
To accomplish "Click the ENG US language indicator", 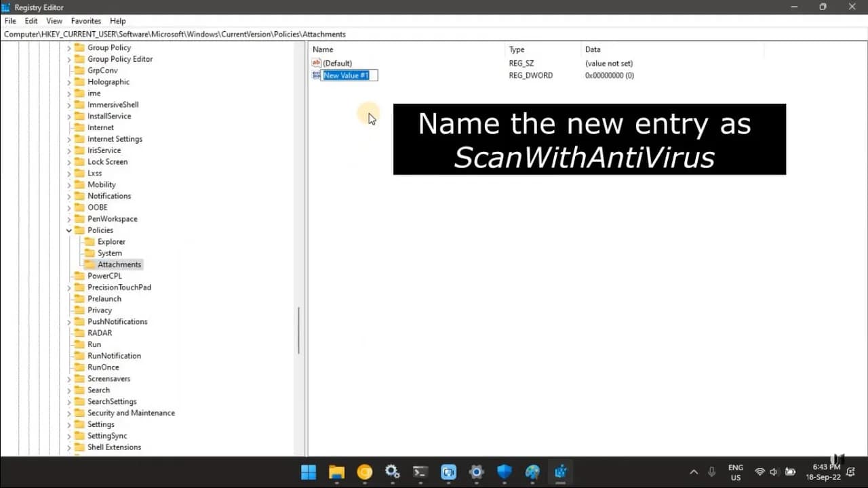I will tap(736, 472).
